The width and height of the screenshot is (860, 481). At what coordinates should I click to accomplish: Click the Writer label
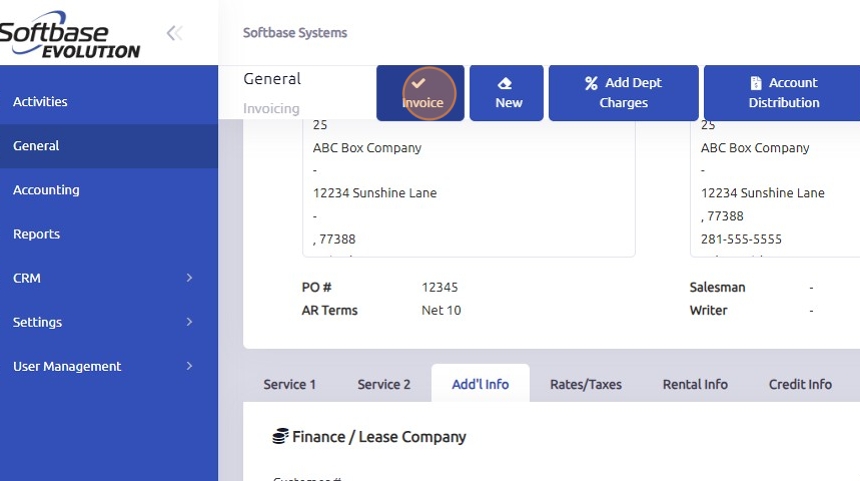709,310
